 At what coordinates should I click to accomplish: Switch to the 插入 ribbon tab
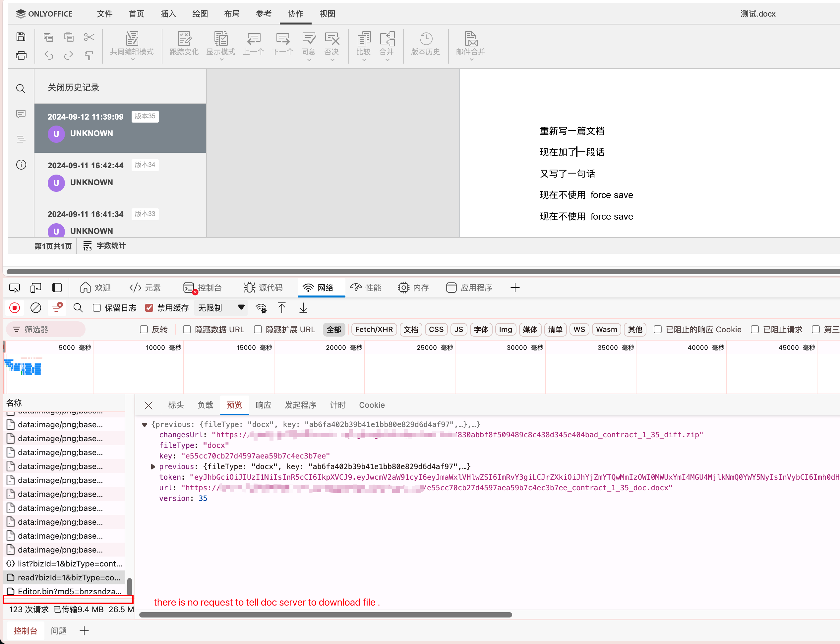168,14
